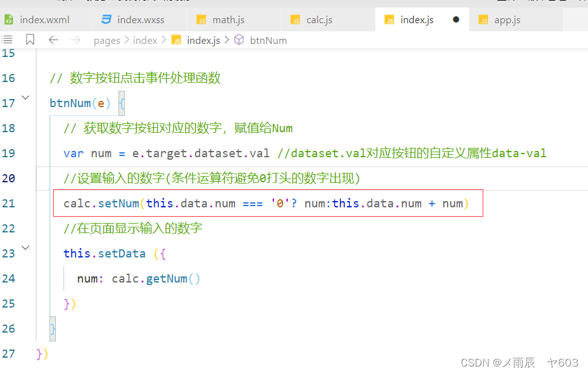Click the index.wxss stylesheet icon

107,19
